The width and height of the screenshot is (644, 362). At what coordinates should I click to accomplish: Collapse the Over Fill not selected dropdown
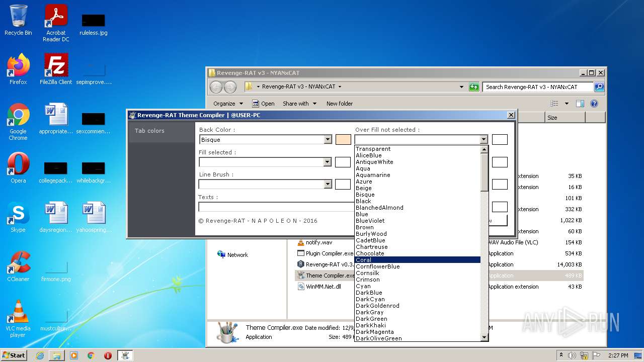click(x=484, y=140)
